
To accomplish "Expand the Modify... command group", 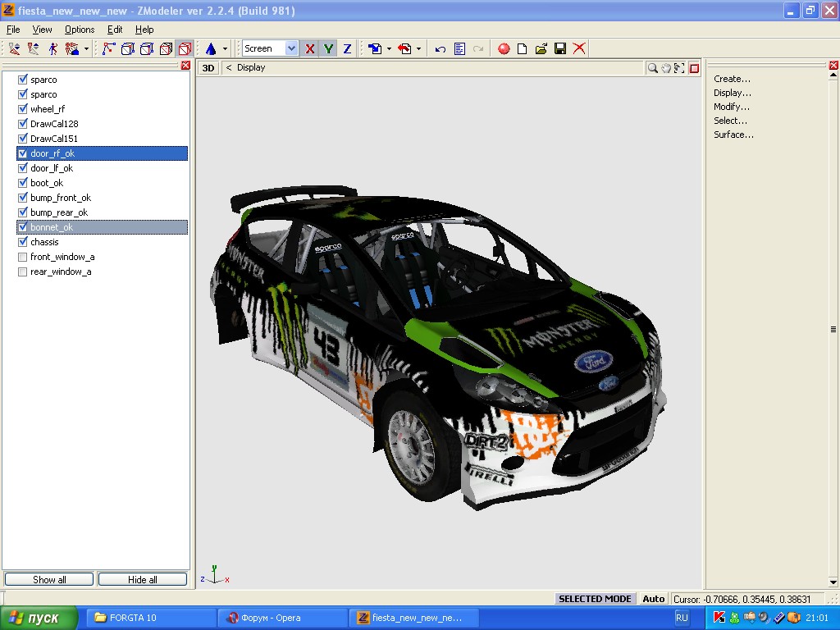I will 731,107.
